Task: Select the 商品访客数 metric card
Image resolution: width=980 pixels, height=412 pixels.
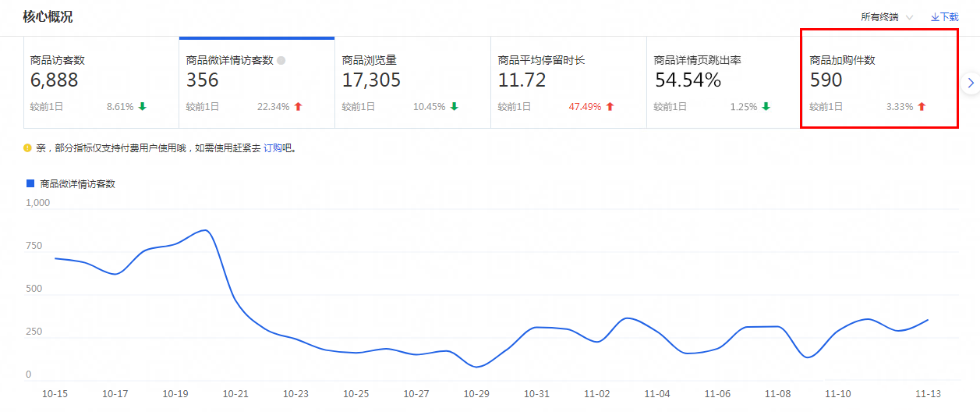Action: [x=101, y=82]
